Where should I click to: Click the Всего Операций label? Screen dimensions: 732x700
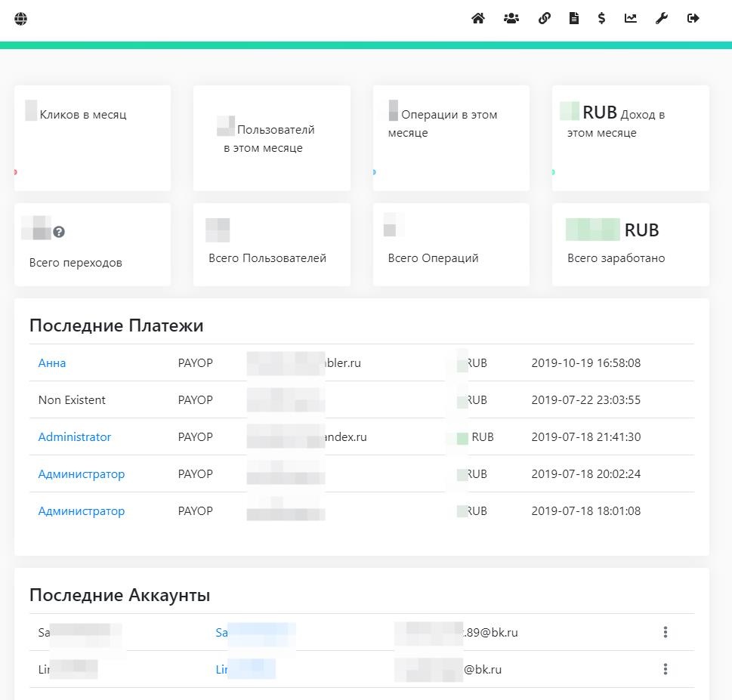click(433, 258)
